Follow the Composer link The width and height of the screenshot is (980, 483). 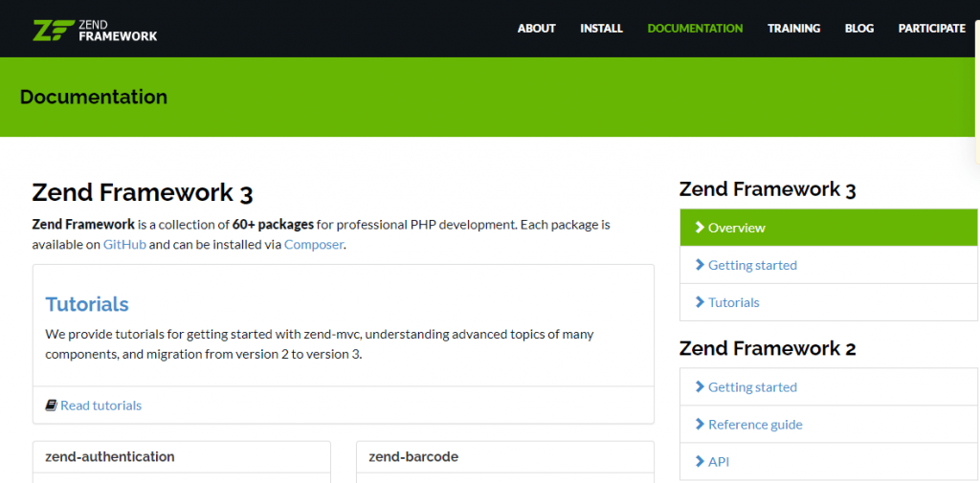click(314, 244)
